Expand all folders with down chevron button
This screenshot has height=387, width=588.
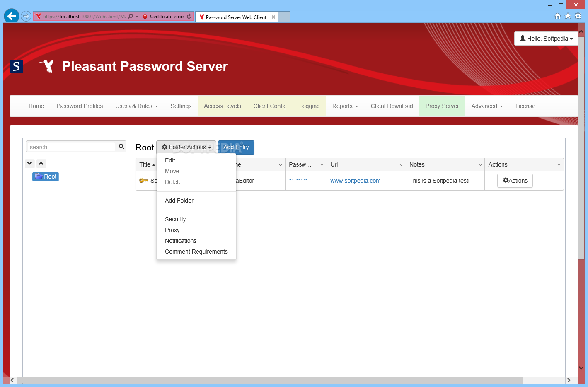tap(30, 163)
